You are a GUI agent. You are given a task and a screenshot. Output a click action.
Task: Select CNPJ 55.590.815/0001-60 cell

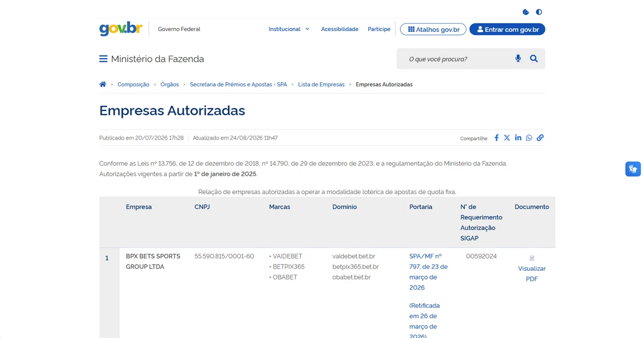coord(224,256)
